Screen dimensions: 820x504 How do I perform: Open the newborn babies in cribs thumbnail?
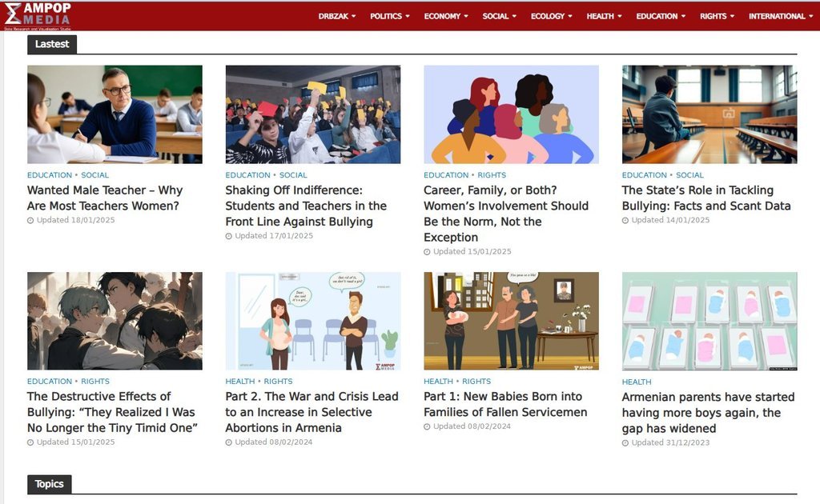point(709,321)
